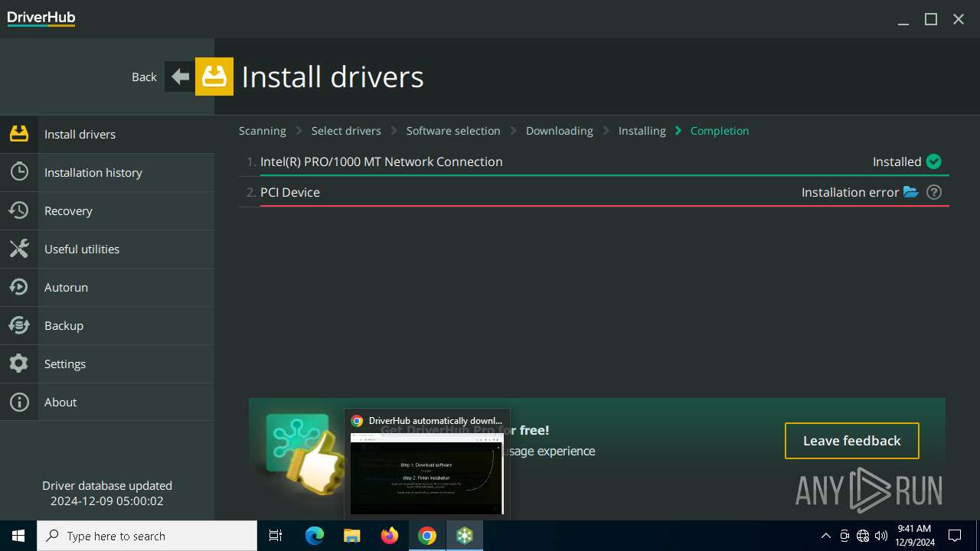Click the Installed status text

pos(897,161)
